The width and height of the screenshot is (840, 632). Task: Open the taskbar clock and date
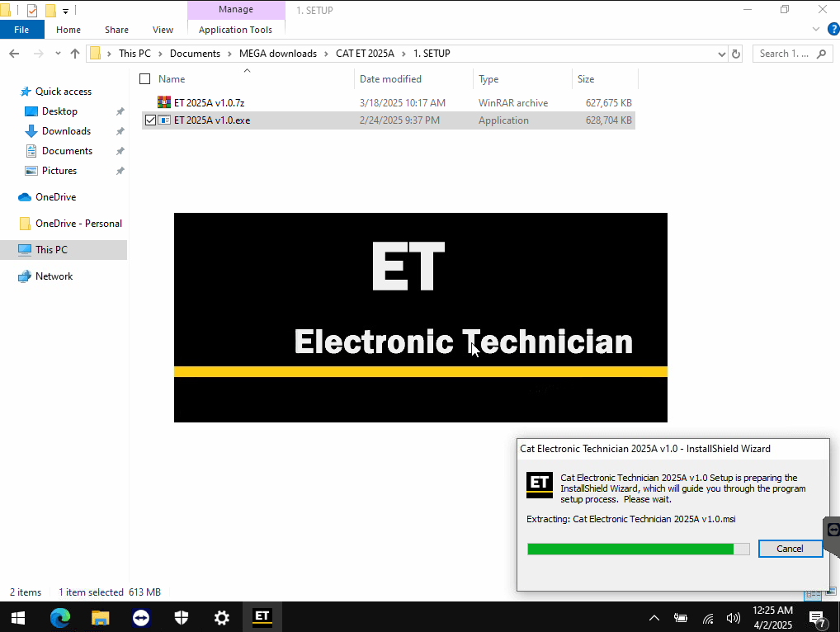tap(772, 617)
